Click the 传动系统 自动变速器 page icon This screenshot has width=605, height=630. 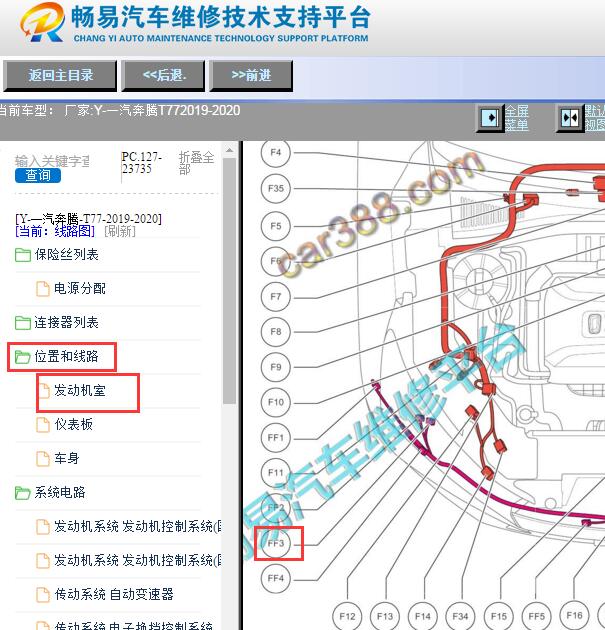43,595
